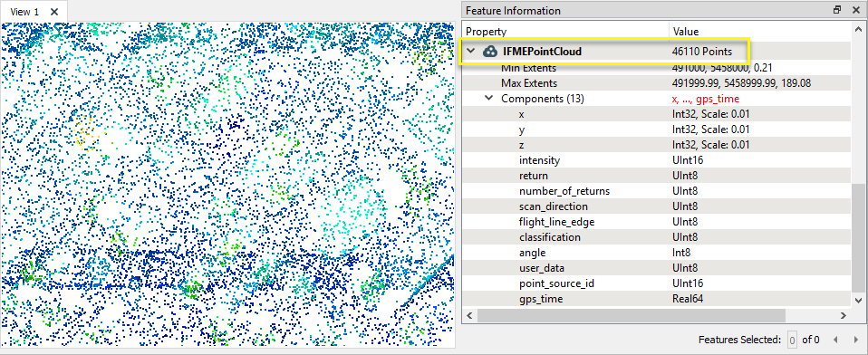Click horizontal scrollbar left arrow
The image size is (868, 355).
[469, 315]
